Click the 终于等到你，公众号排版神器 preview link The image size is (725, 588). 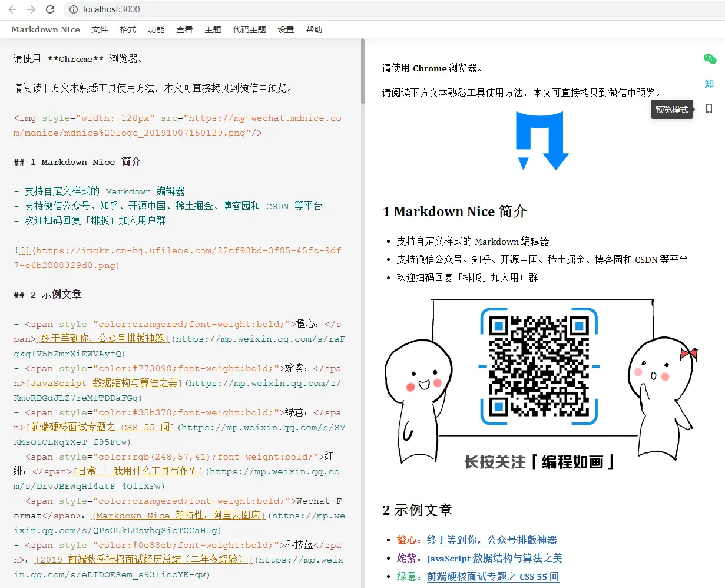(x=492, y=540)
